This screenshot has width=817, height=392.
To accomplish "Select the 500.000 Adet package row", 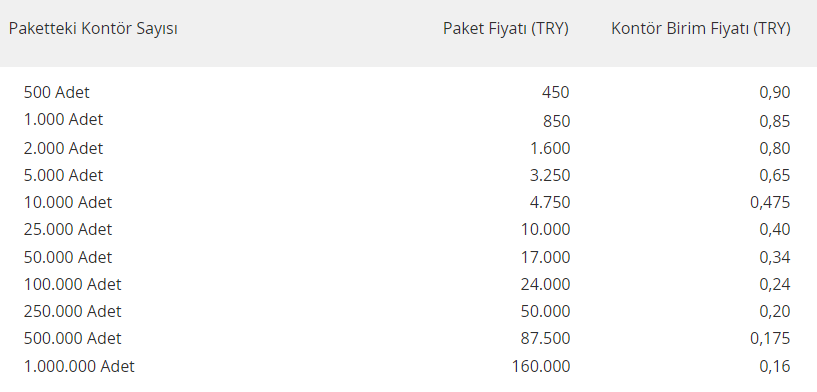I will pyautogui.click(x=408, y=338).
